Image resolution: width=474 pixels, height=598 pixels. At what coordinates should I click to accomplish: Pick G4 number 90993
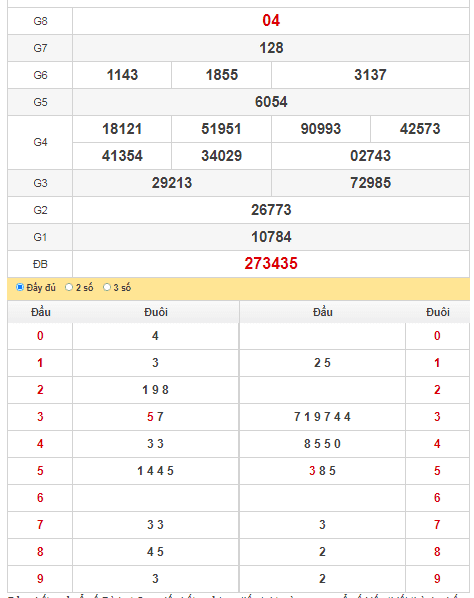coord(321,129)
